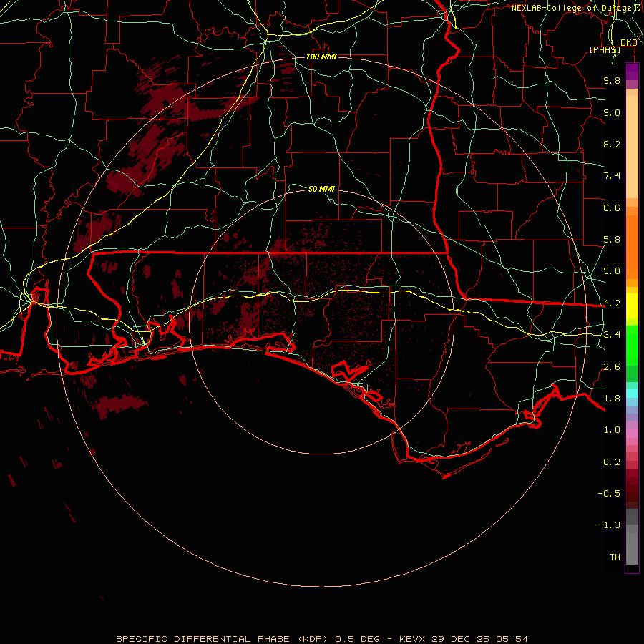Click the "DKD" label above the colorbar

click(628, 43)
